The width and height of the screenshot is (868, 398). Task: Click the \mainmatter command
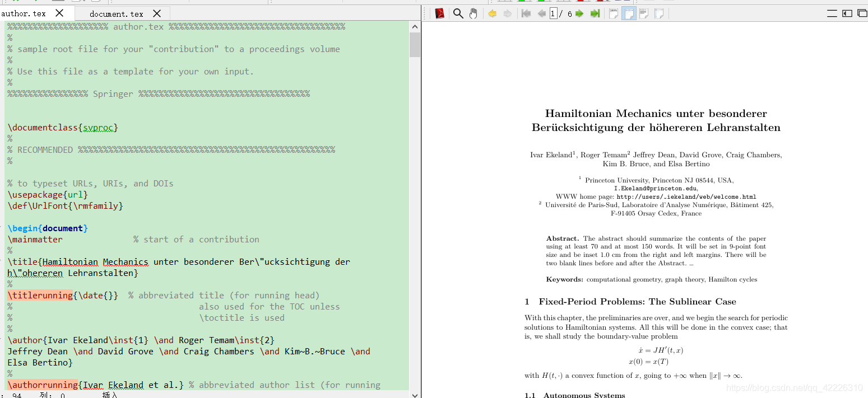pos(35,240)
